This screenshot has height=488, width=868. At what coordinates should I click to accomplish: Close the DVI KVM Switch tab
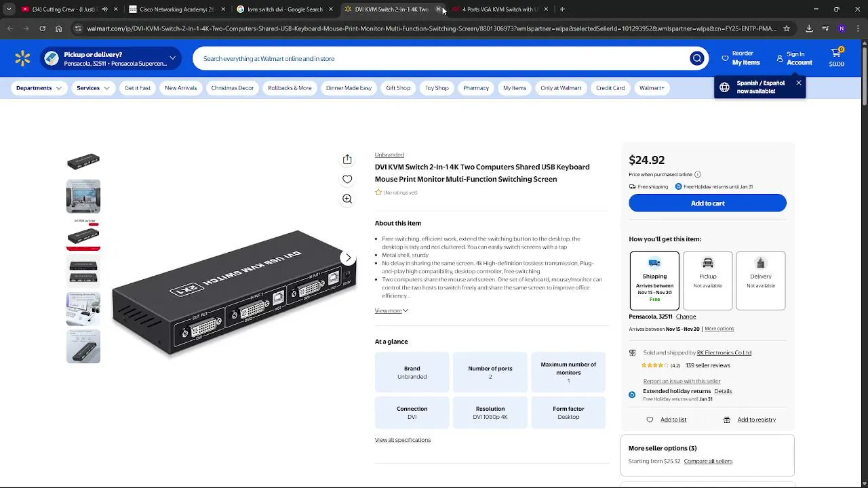(438, 9)
